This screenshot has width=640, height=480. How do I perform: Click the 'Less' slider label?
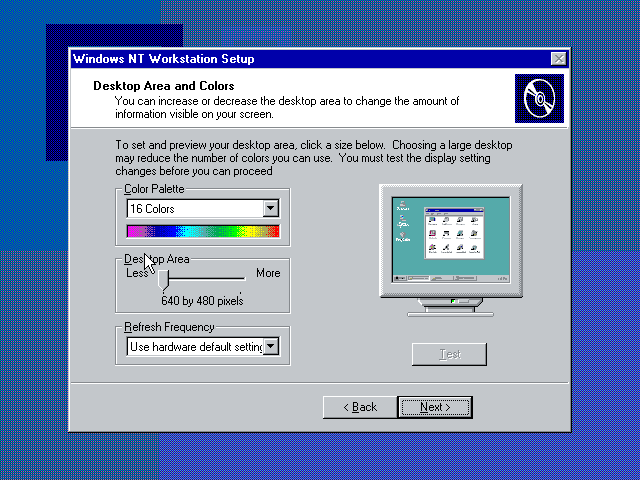(137, 273)
